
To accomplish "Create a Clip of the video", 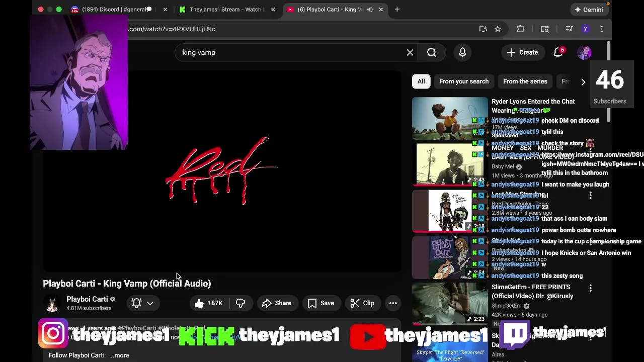I will pos(362,303).
